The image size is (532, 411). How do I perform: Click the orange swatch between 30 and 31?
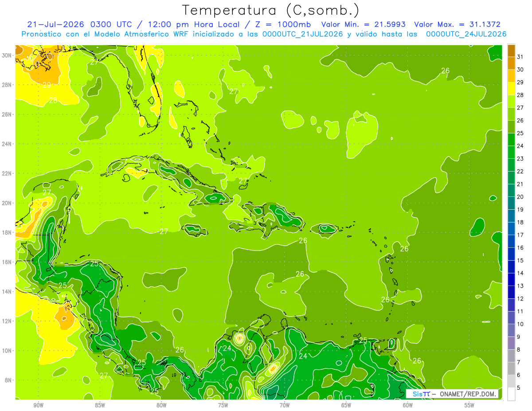pyautogui.click(x=511, y=63)
